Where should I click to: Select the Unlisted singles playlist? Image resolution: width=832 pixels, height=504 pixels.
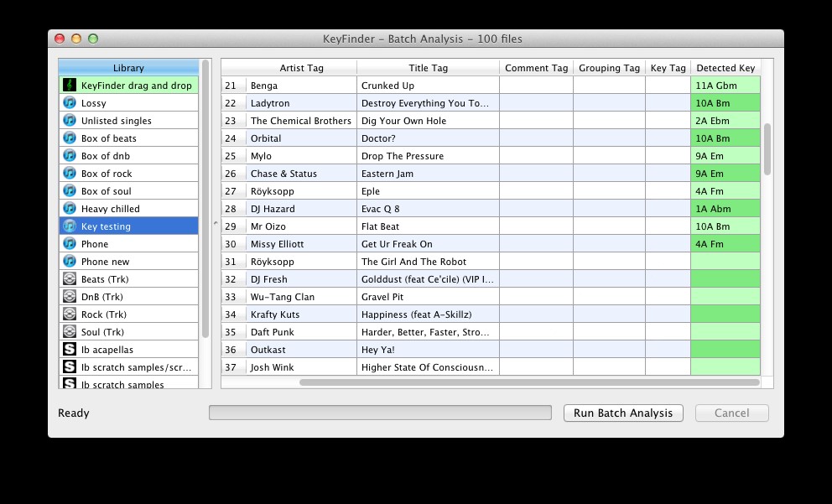(117, 121)
